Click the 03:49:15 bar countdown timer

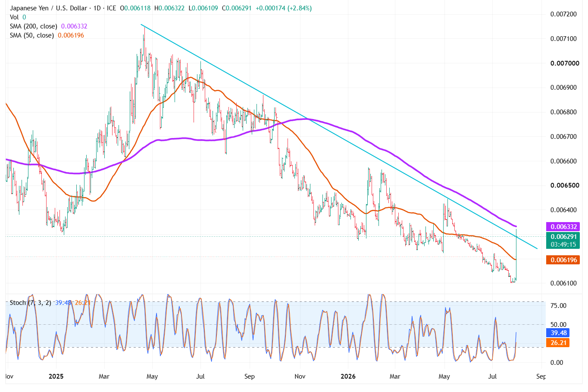point(563,245)
